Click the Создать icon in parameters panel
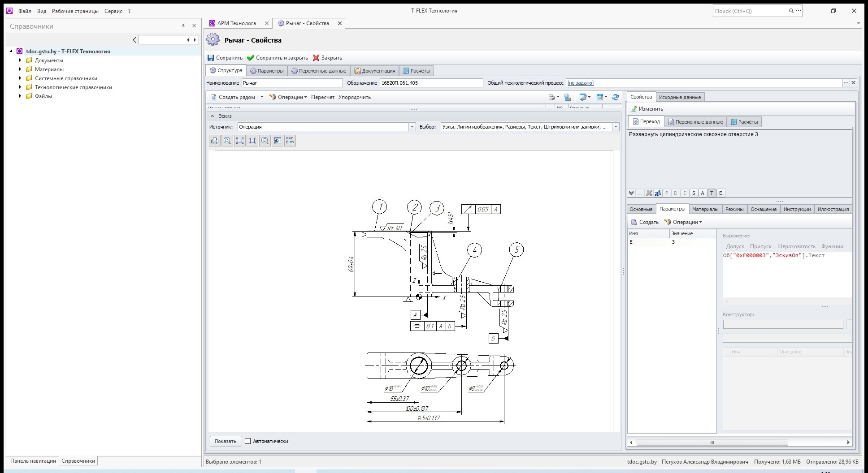Image resolution: width=868 pixels, height=473 pixels. (x=634, y=222)
